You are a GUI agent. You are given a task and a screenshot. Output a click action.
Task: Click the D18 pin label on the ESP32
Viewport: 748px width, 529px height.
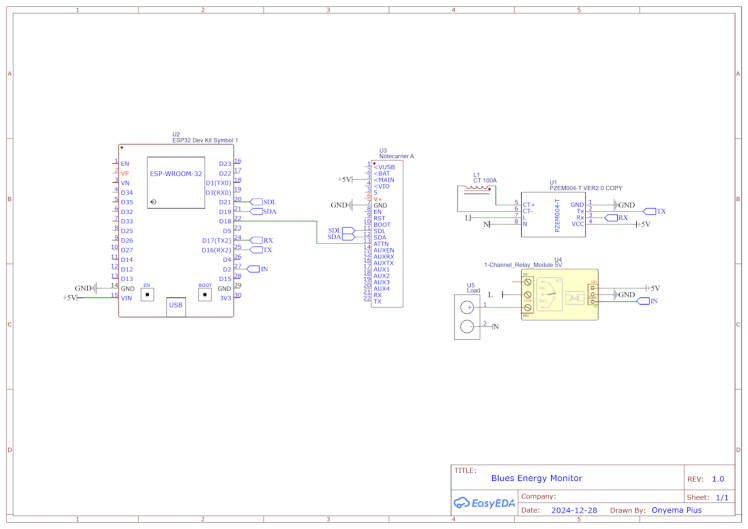[225, 221]
